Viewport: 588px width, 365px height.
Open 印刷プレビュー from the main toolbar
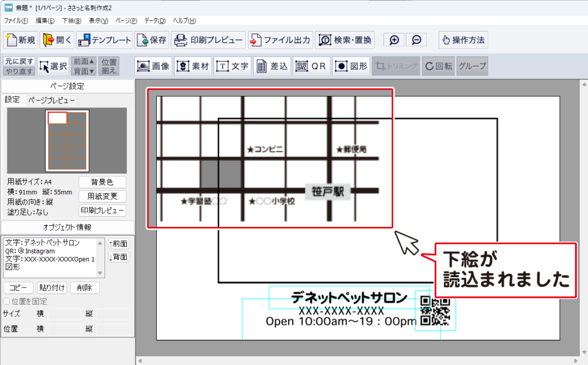[208, 40]
